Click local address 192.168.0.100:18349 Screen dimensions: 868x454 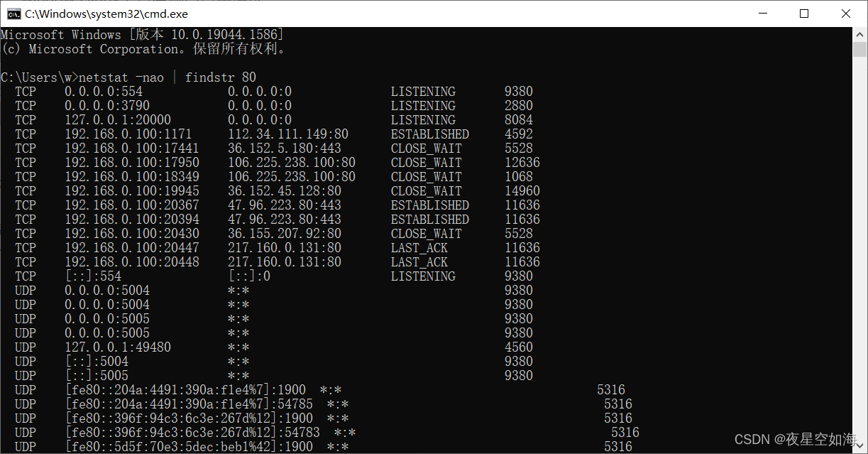click(132, 177)
